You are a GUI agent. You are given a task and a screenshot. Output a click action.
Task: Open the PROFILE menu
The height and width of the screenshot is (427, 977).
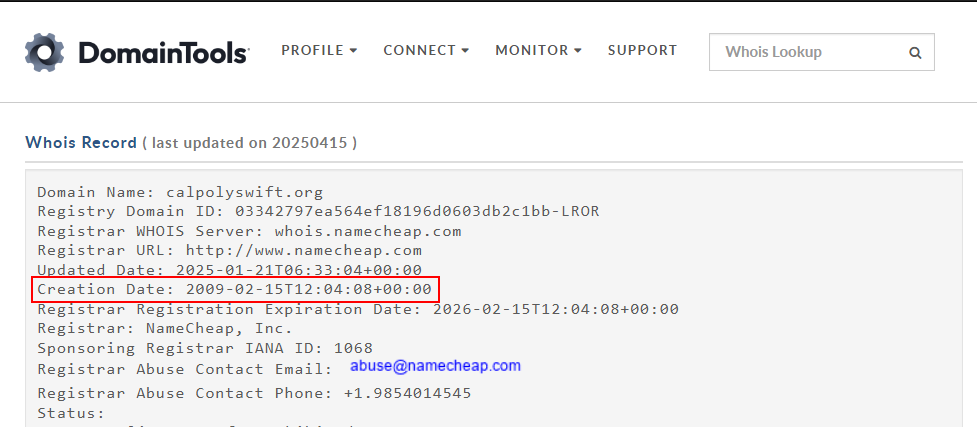pyautogui.click(x=319, y=50)
